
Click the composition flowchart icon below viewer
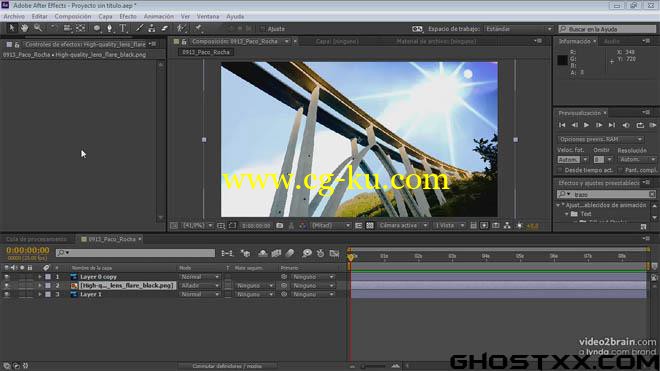pos(507,226)
